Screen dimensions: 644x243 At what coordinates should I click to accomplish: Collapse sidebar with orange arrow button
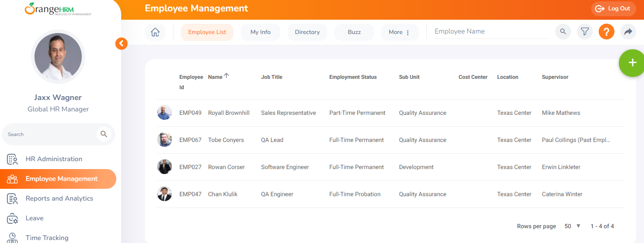coord(121,43)
